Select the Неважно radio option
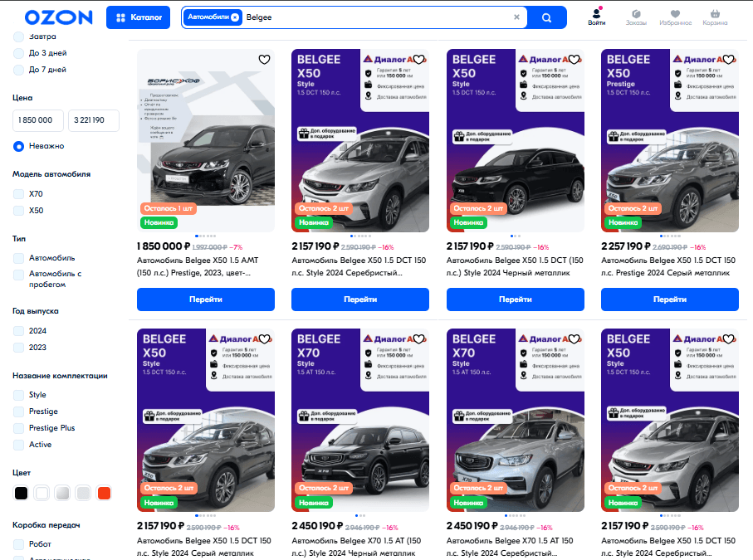The image size is (753, 560). click(x=19, y=146)
